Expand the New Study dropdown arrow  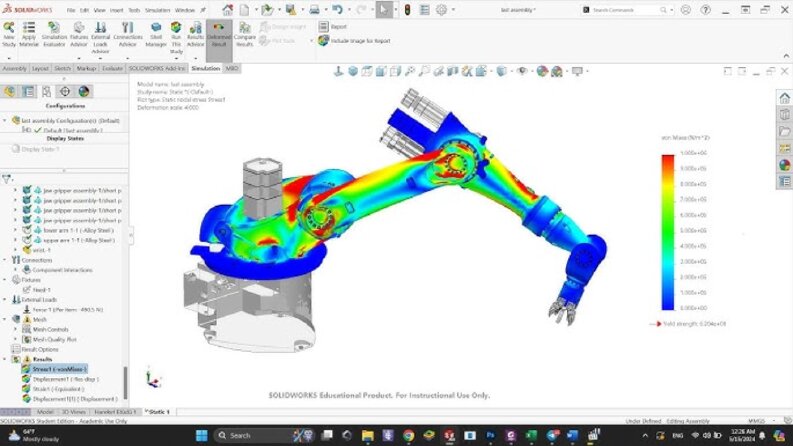click(x=9, y=58)
